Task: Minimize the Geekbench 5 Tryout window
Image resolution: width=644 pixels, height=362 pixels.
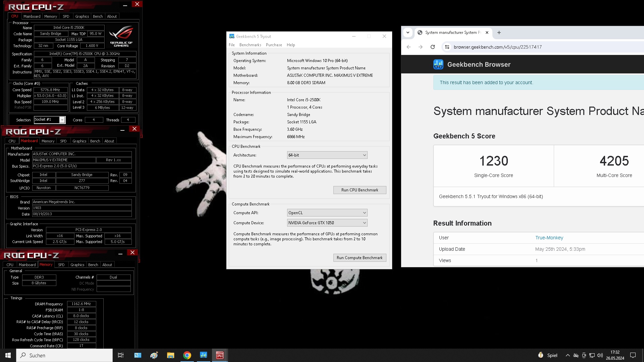Action: 354,36
